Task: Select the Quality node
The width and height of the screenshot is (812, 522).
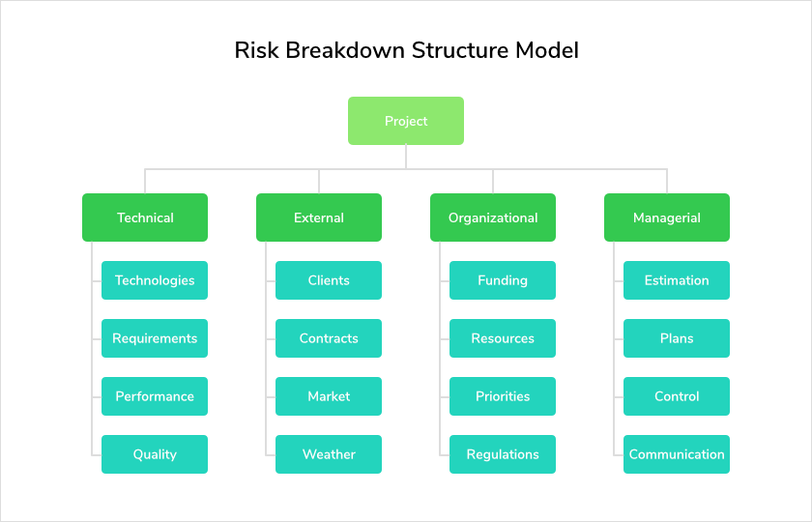Action: click(155, 454)
